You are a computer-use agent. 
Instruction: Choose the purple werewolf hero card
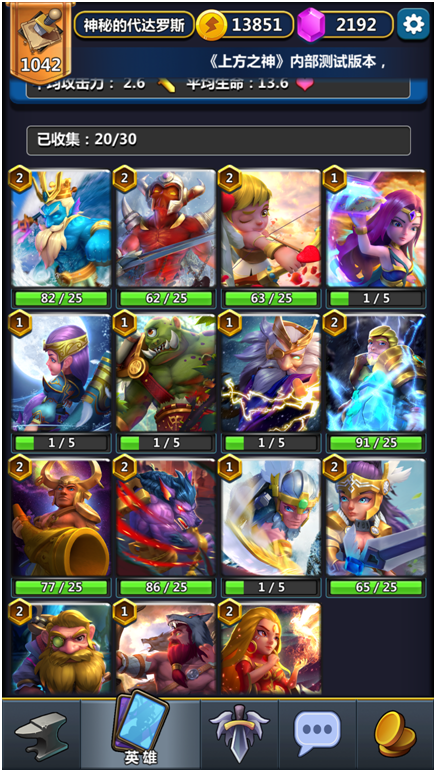[166, 517]
